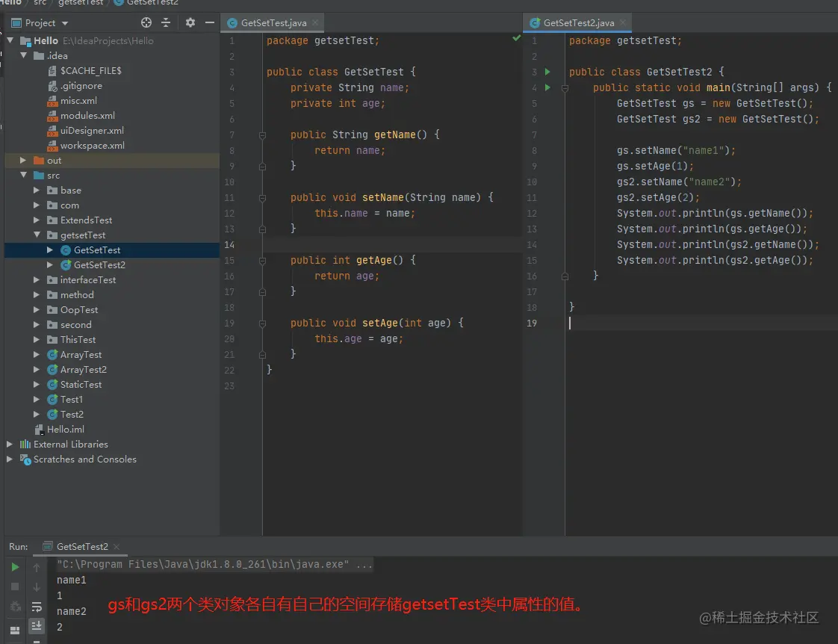Collapse the src folder

tap(23, 175)
